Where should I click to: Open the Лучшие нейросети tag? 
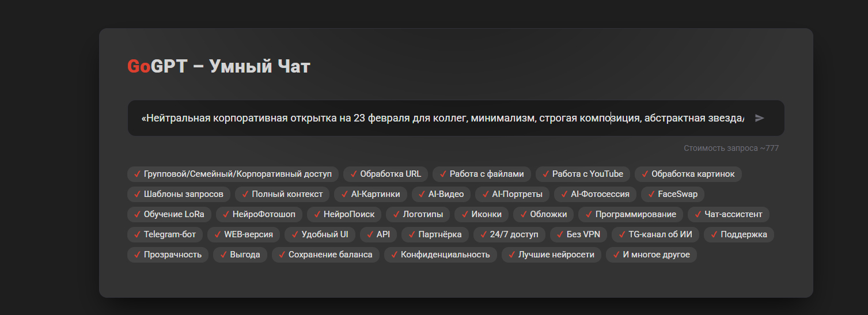[x=551, y=255]
